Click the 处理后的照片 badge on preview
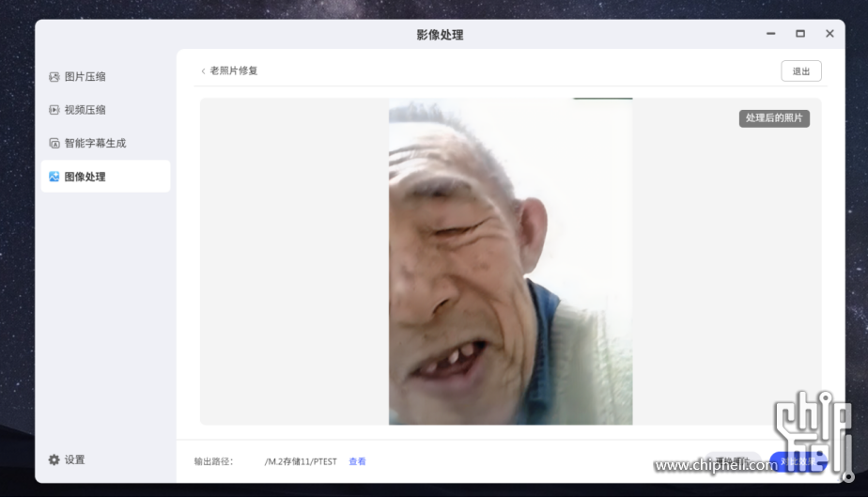Viewport: 868px width, 498px height. click(774, 118)
